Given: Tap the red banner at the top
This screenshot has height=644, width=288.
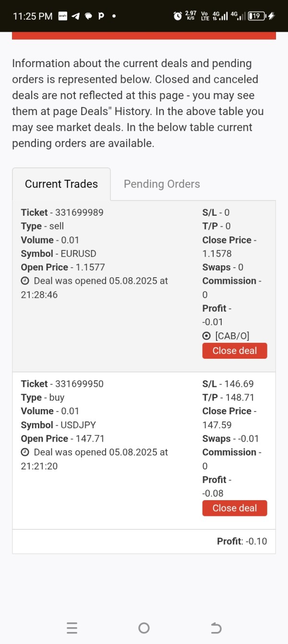Looking at the screenshot, I should (x=144, y=35).
